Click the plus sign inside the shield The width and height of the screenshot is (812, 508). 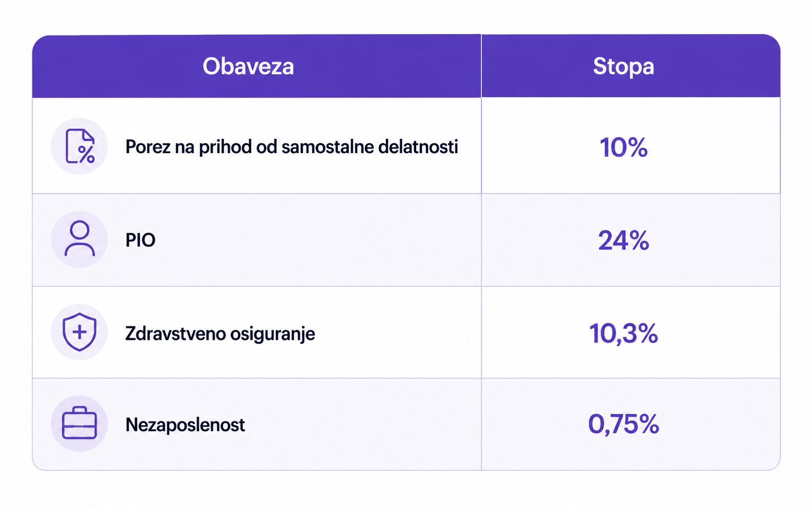tap(79, 332)
